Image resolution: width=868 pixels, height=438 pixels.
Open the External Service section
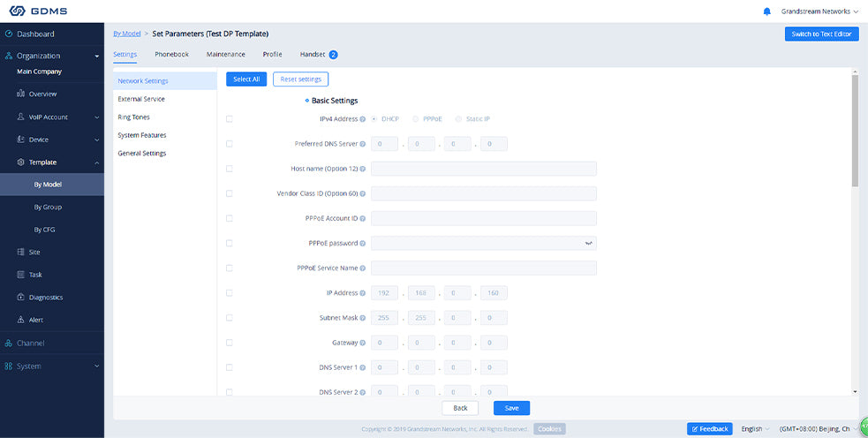coord(164,99)
